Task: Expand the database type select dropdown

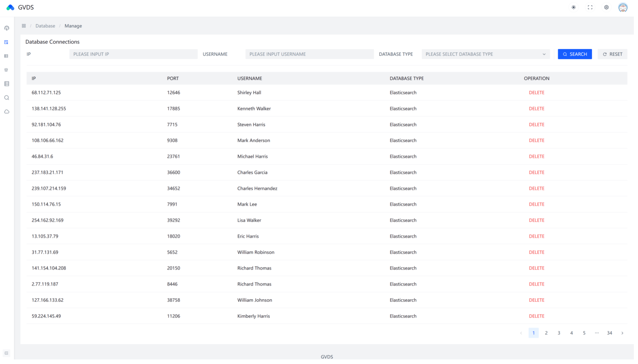Action: (x=485, y=54)
